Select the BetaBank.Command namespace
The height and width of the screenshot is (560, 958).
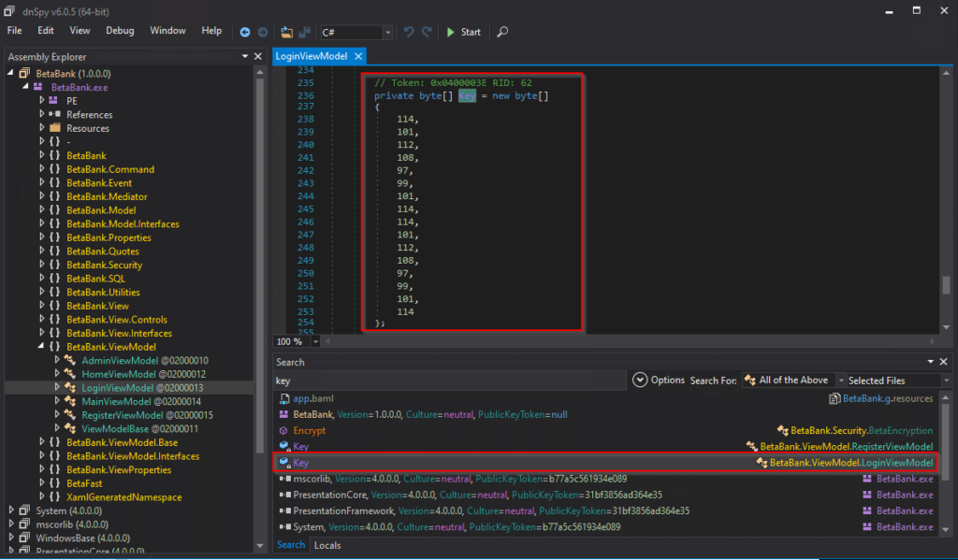tap(110, 169)
